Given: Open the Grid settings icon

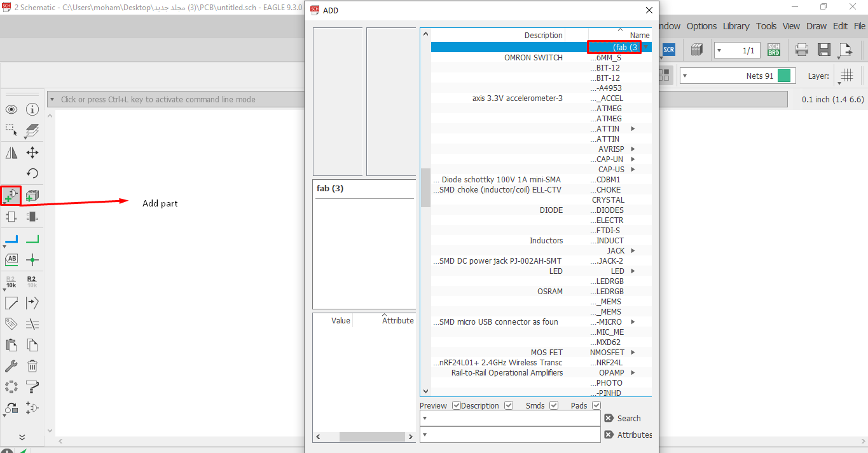Looking at the screenshot, I should tap(846, 76).
